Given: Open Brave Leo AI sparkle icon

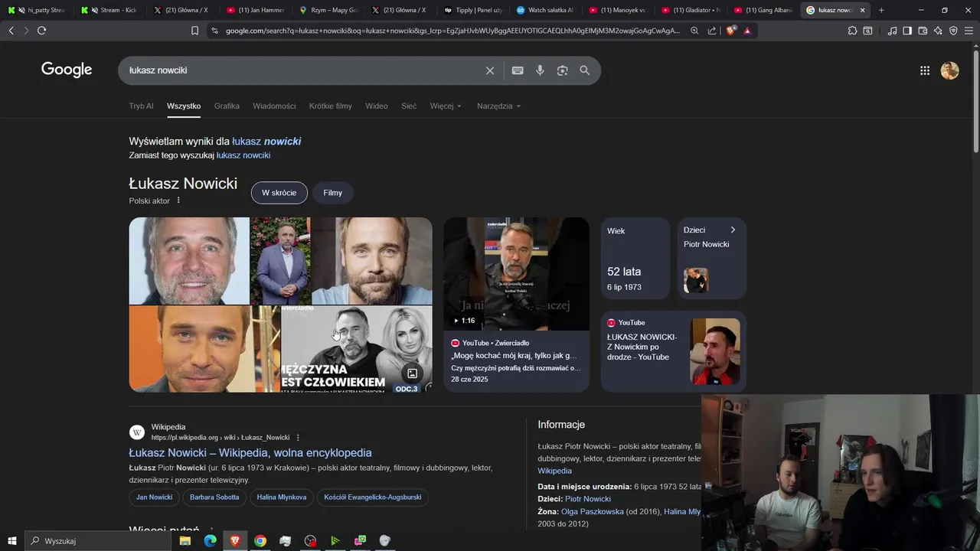Looking at the screenshot, I should click(x=938, y=31).
